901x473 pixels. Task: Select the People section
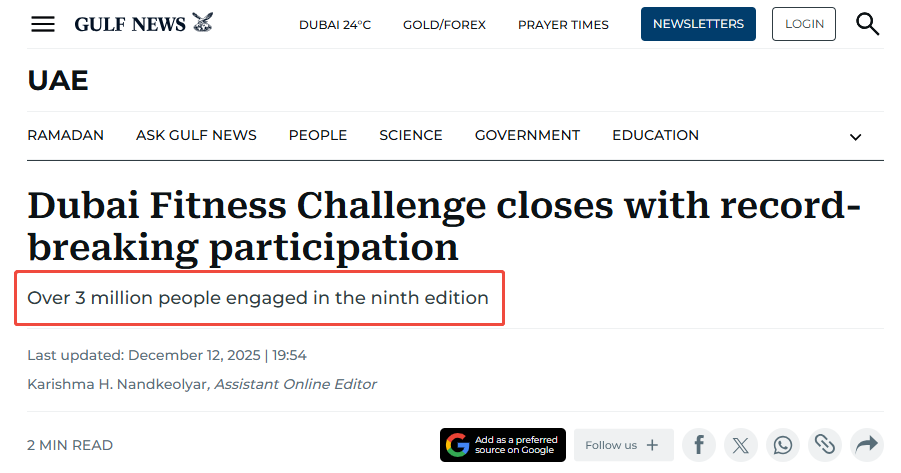(x=318, y=135)
